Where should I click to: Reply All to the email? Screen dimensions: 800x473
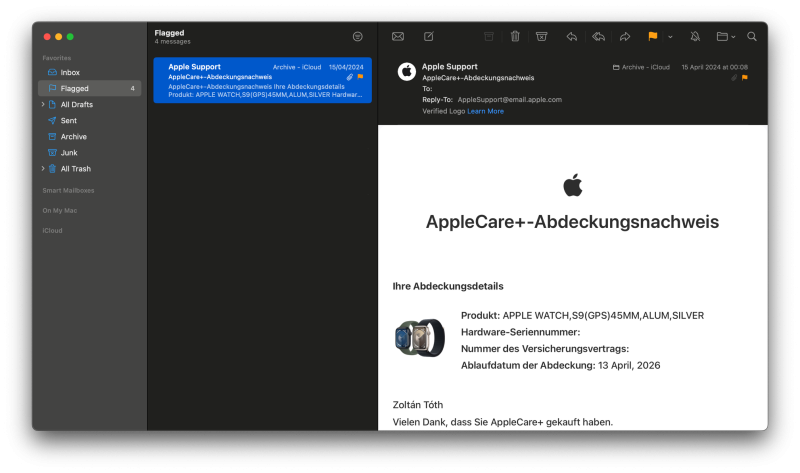[598, 36]
